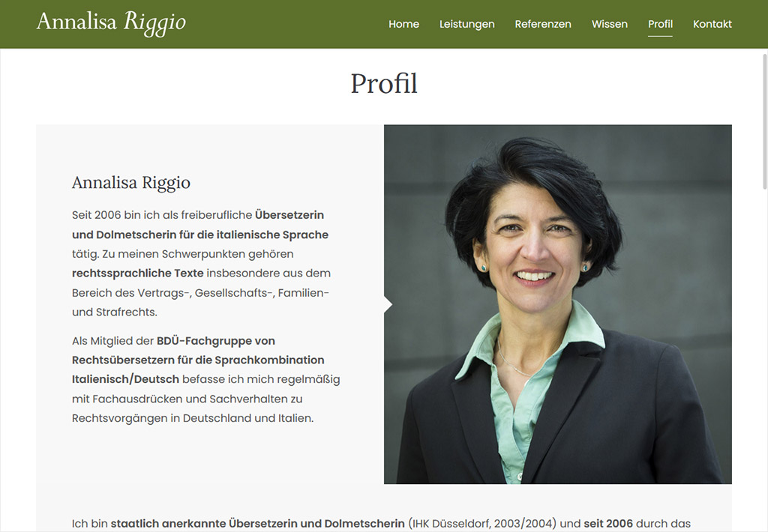The height and width of the screenshot is (532, 768).
Task: Click the text und Strafrechts.
Action: point(115,312)
